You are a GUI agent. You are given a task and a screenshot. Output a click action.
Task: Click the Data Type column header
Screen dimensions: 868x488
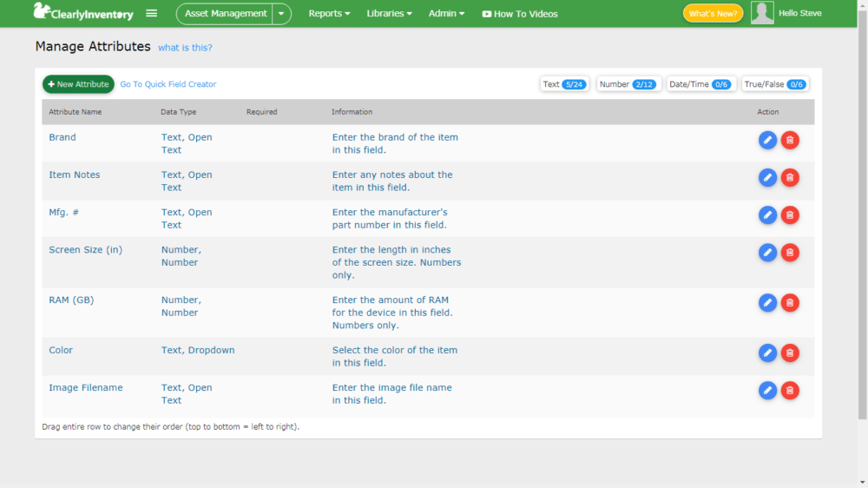(178, 112)
